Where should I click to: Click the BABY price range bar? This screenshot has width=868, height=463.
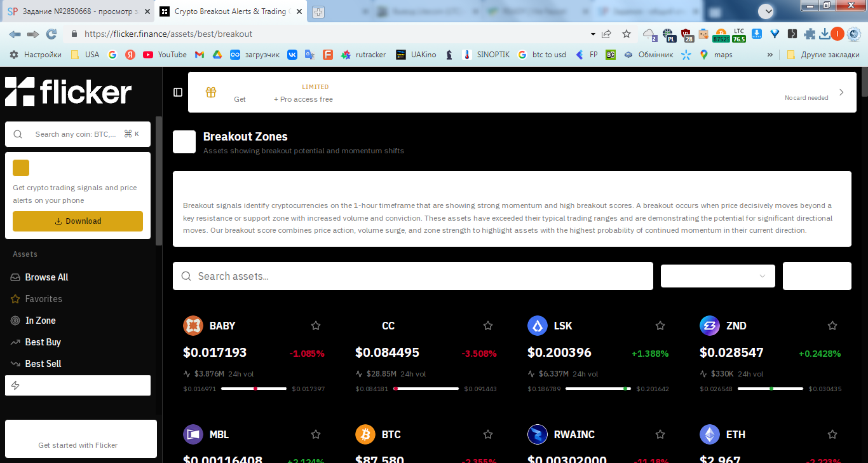coord(254,389)
